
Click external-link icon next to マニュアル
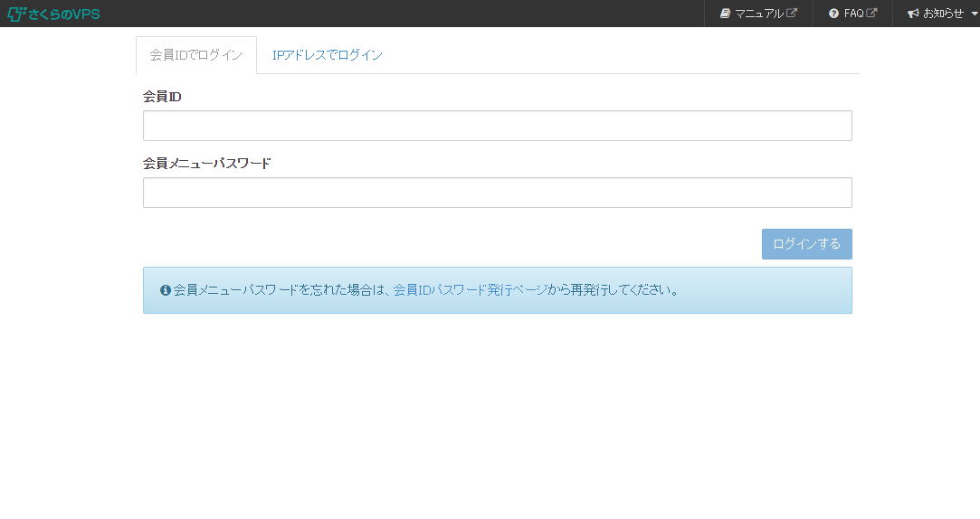[792, 14]
